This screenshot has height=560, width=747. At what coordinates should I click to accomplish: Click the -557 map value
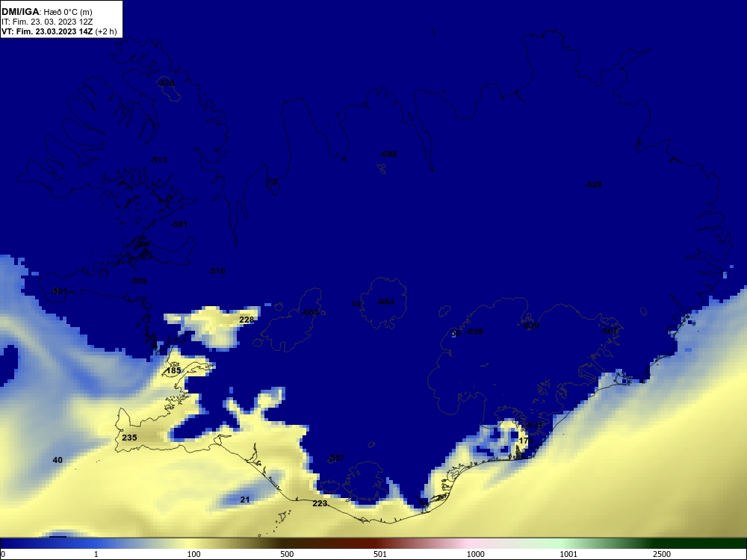(x=336, y=458)
